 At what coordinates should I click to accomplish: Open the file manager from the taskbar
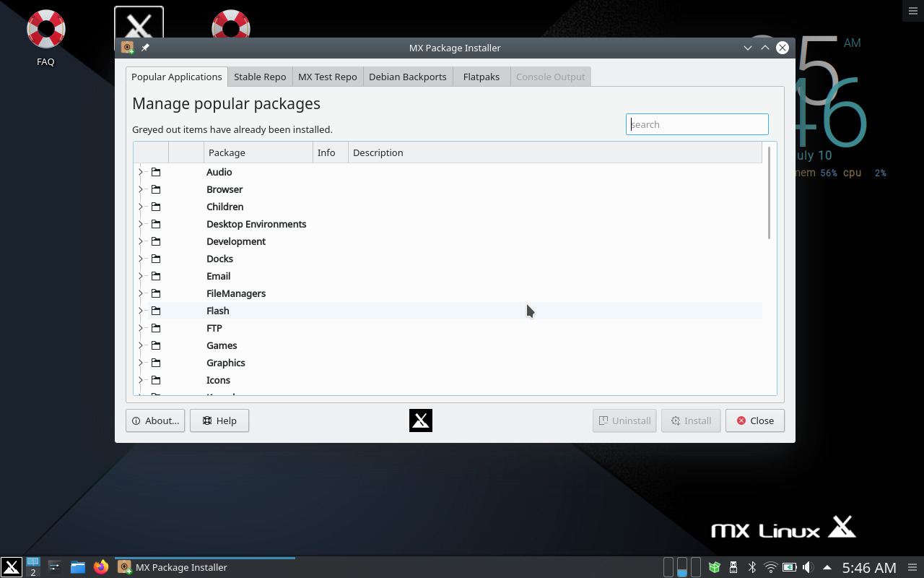[x=77, y=567]
